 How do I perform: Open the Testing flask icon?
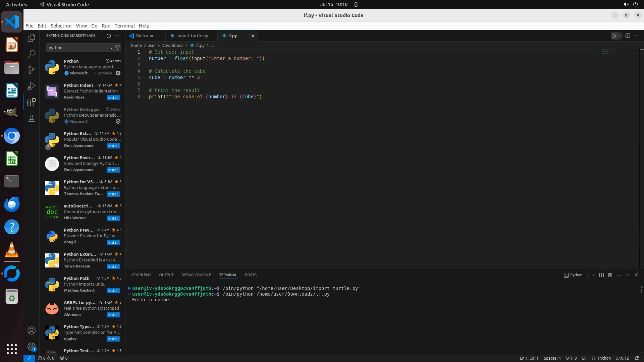pos(32,118)
